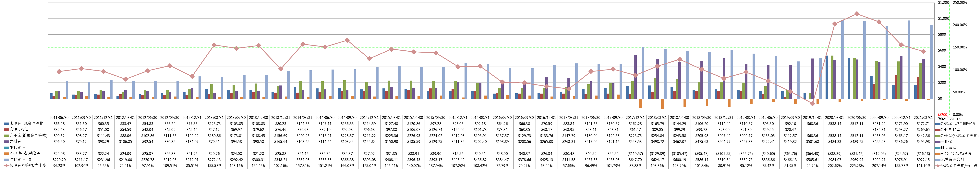The image size is (980, 169).
Task: Click the 79.21% ratio cell
Action: coord(125,165)
